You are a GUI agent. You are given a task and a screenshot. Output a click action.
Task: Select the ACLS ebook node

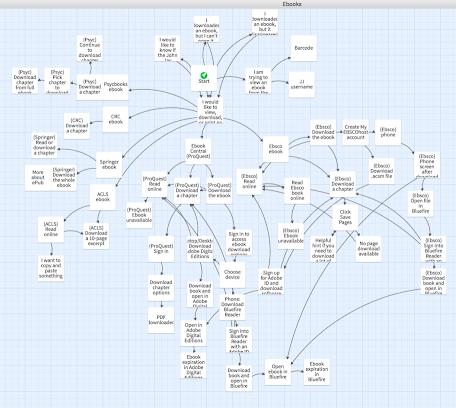pyautogui.click(x=103, y=197)
